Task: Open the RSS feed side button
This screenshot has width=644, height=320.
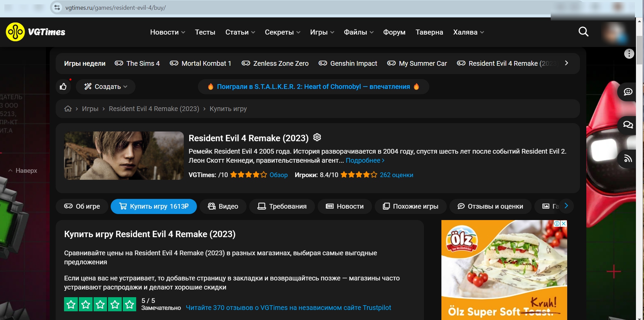Action: point(628,159)
